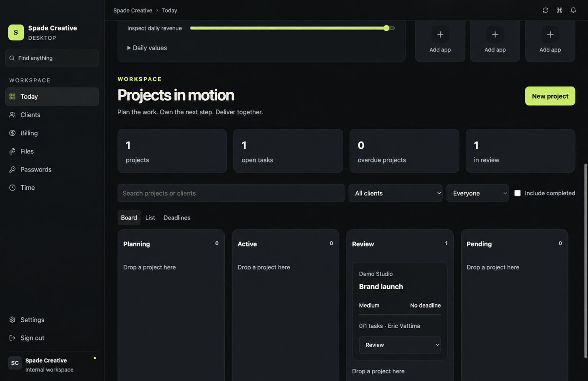Click Spade Creative breadcrumb link
The height and width of the screenshot is (381, 588).
(x=133, y=10)
